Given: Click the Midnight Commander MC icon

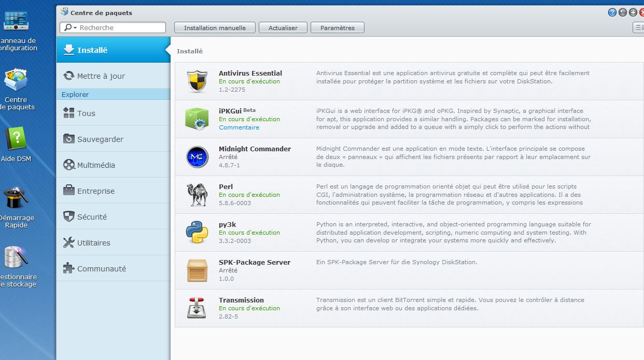Looking at the screenshot, I should click(x=197, y=157).
